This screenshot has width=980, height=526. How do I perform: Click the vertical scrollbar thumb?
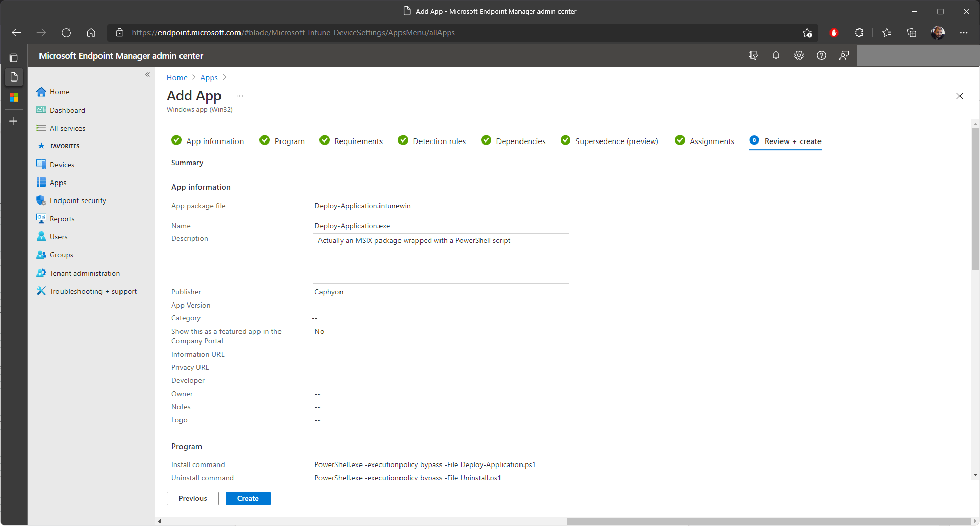tap(975, 199)
